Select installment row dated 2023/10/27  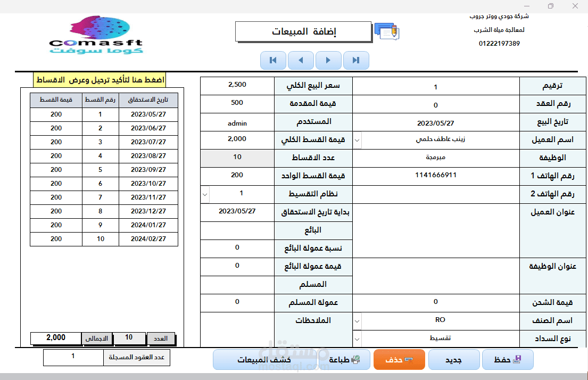(104, 184)
